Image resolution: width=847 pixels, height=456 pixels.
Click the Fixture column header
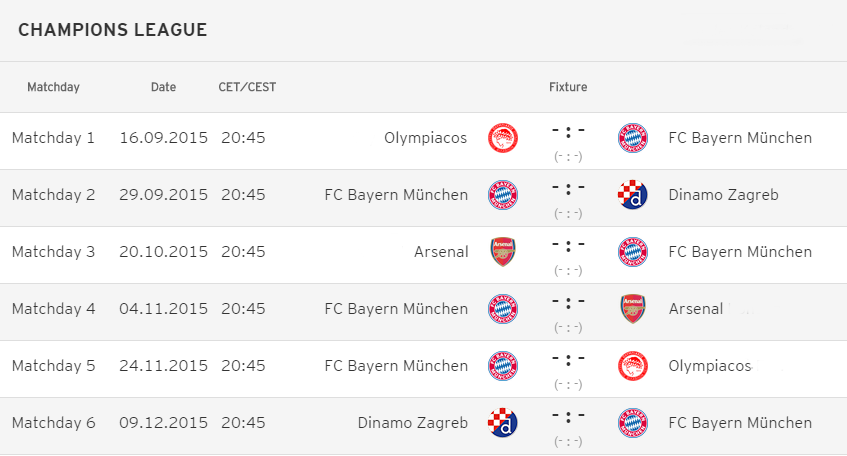click(568, 87)
